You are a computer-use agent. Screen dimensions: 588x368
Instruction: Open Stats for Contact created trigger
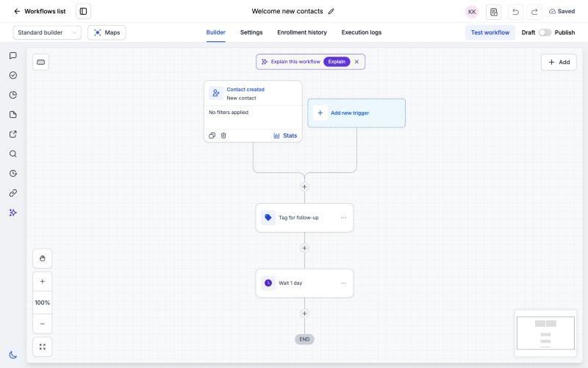coord(285,135)
